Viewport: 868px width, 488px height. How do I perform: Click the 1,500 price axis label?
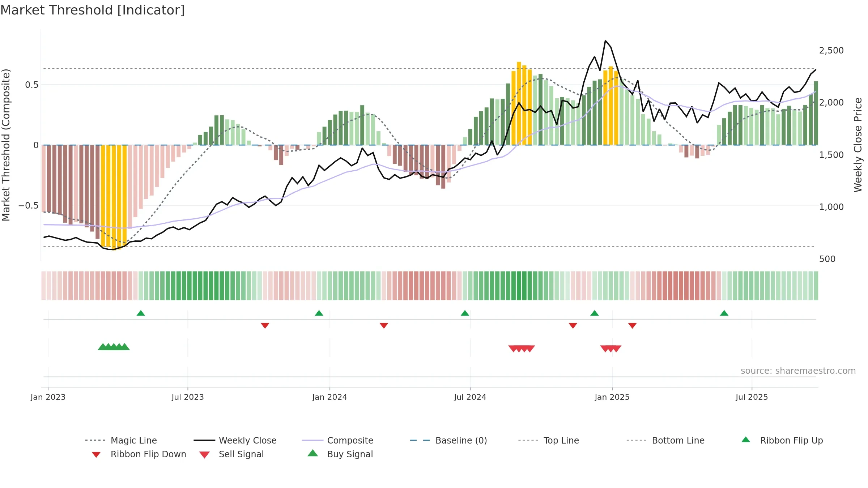(x=831, y=155)
